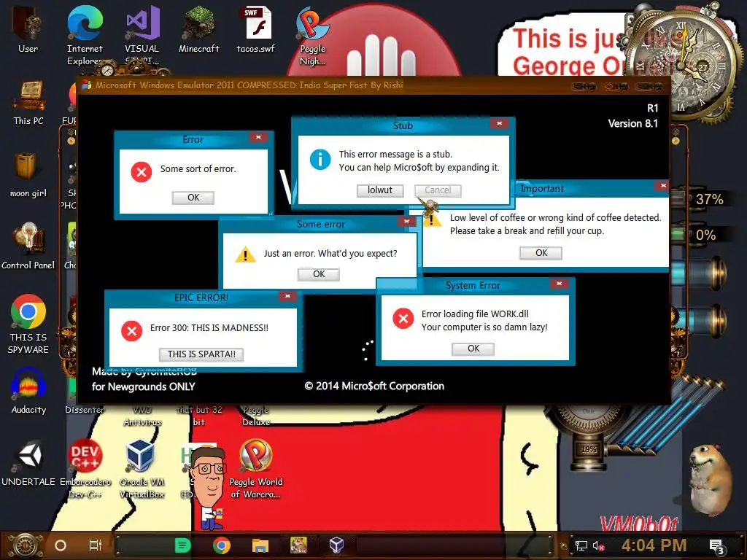Open Task View on the taskbar

pos(96,545)
